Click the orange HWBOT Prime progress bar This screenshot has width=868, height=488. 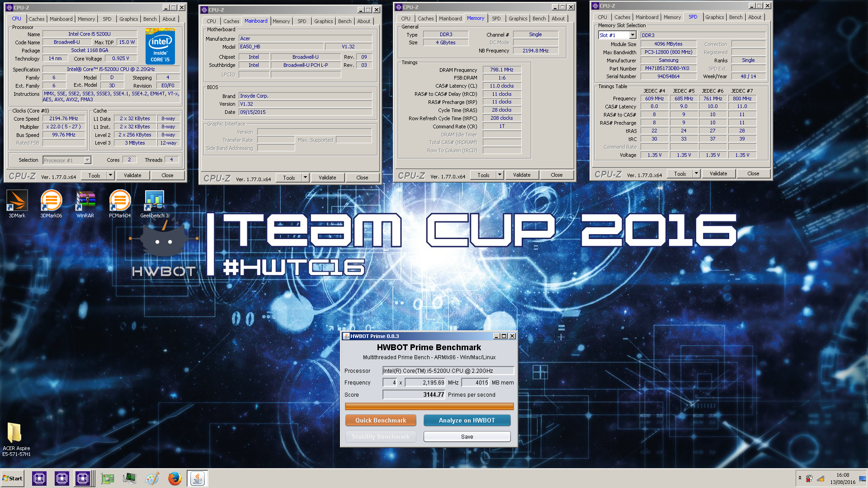click(429, 406)
